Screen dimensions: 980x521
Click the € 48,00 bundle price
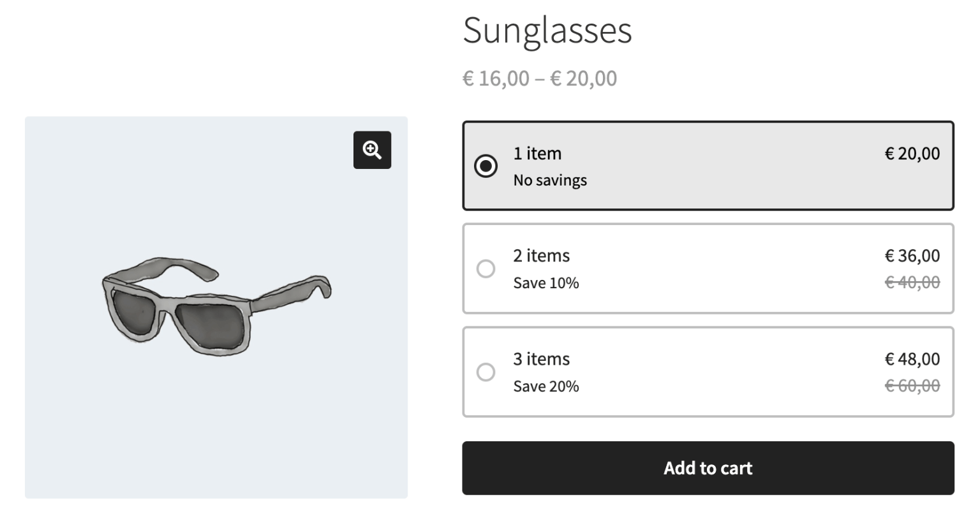pyautogui.click(x=912, y=359)
